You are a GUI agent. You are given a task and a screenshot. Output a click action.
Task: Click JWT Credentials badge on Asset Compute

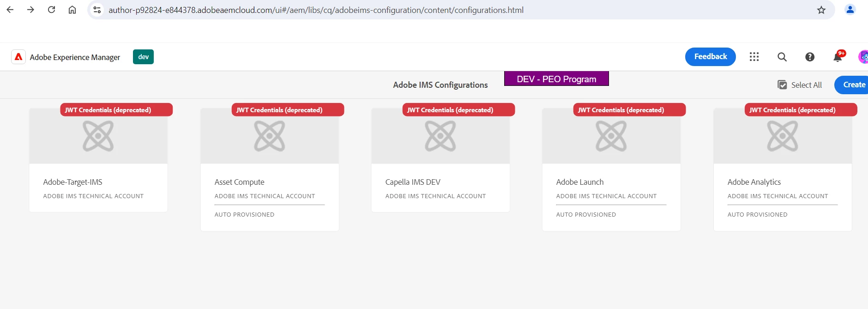(288, 110)
